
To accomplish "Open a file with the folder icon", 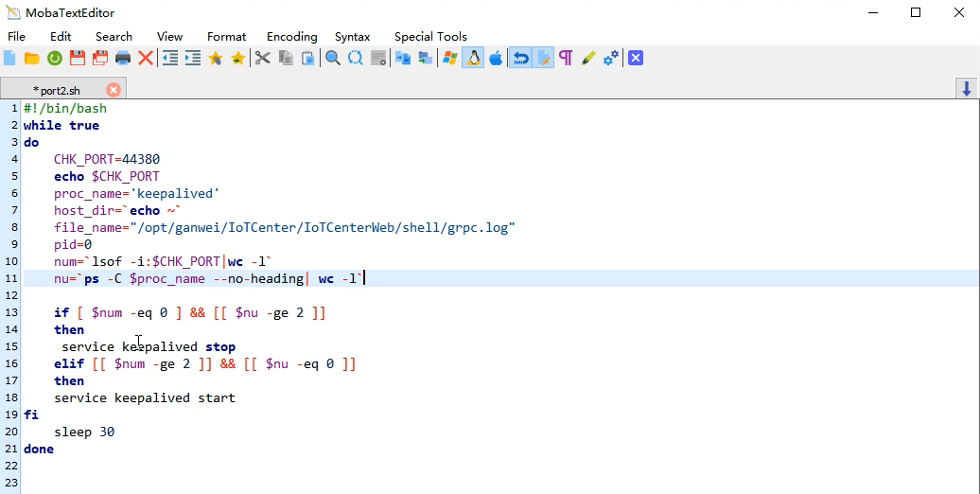I will pos(32,59).
